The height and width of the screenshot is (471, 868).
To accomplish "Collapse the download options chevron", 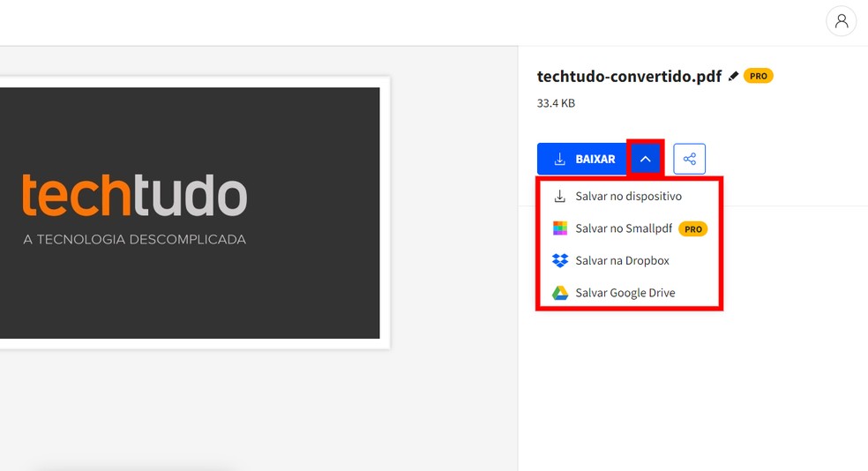I will pos(645,159).
